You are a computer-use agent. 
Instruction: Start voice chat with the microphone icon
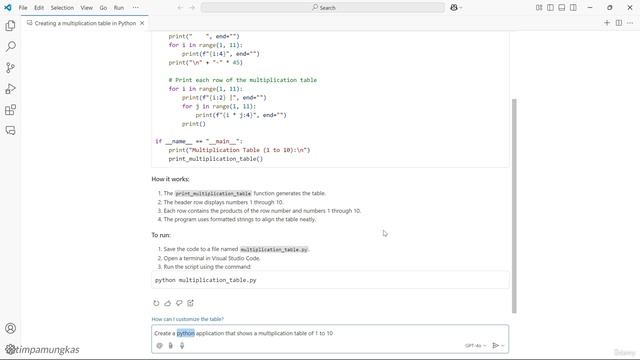[182, 345]
